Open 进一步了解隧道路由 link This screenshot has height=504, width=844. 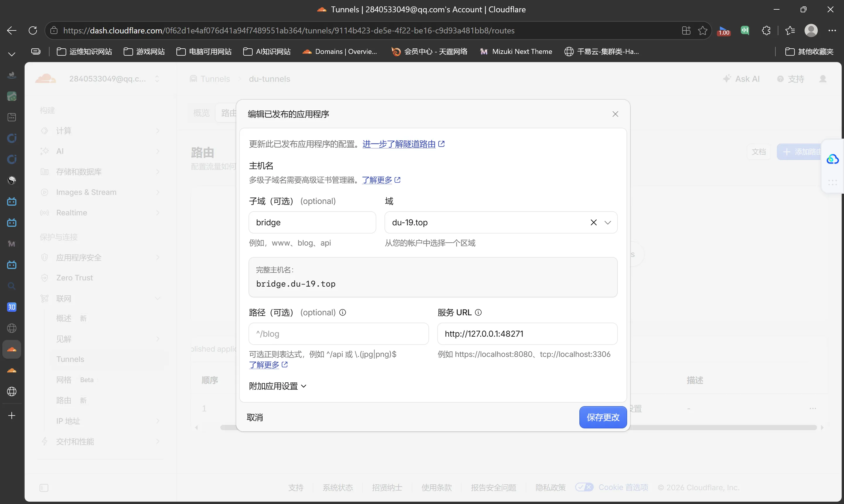click(x=403, y=144)
